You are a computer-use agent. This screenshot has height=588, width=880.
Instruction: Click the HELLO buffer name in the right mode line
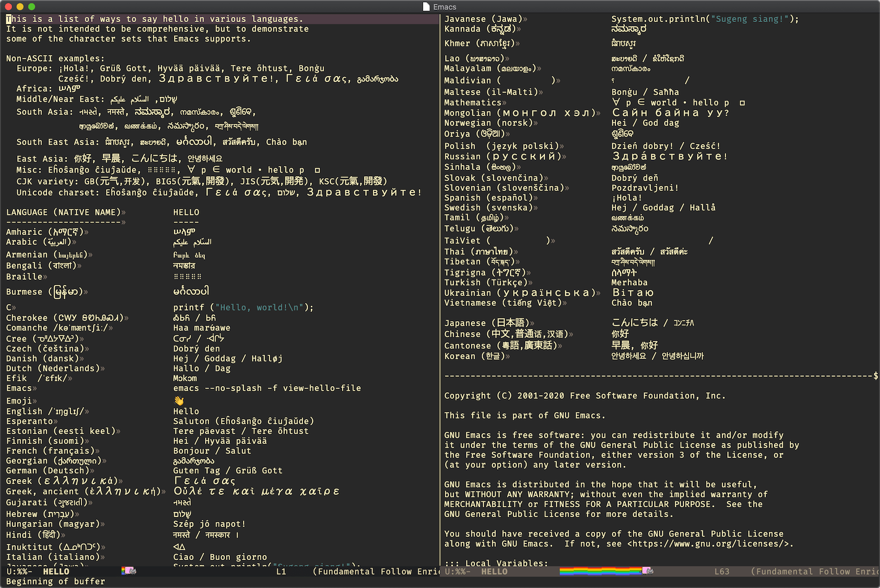pyautogui.click(x=494, y=571)
